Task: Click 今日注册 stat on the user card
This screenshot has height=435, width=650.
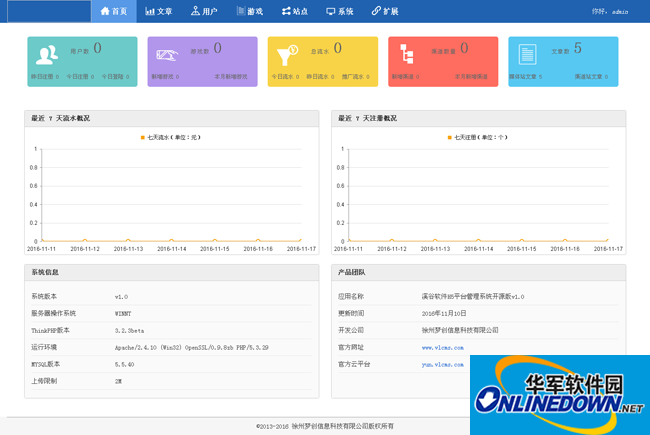Action: point(80,77)
